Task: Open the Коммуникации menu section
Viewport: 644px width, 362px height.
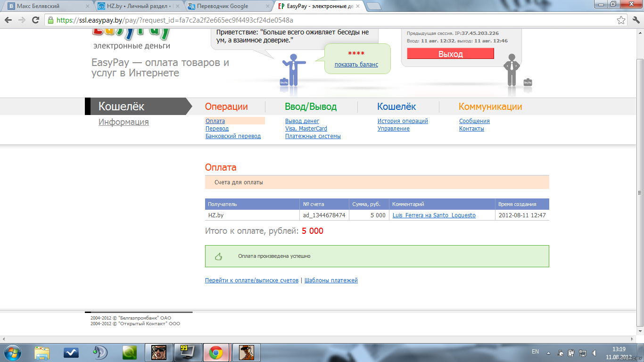Action: pos(490,107)
